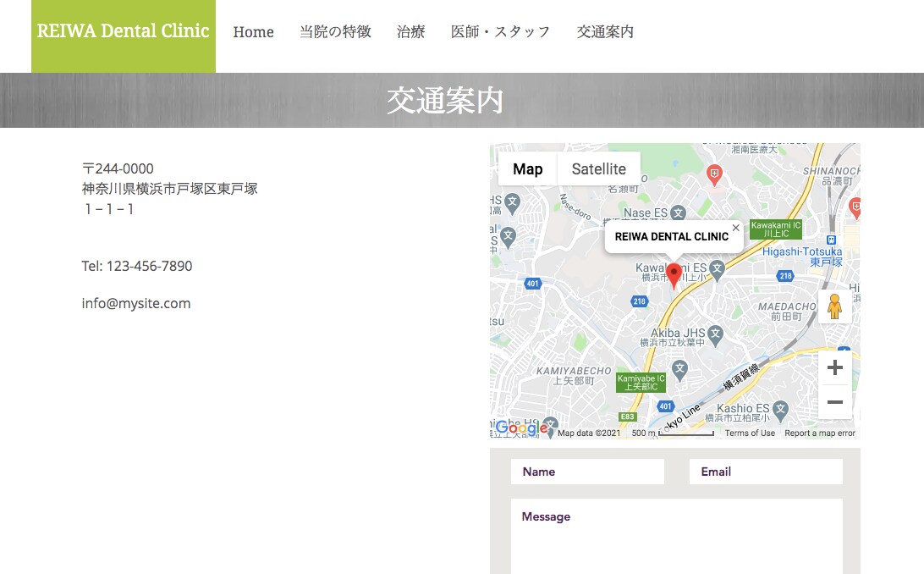Click the KAMIYABECHO 上矢部町 map label
Viewport: 924px width, 574px height.
(574, 376)
